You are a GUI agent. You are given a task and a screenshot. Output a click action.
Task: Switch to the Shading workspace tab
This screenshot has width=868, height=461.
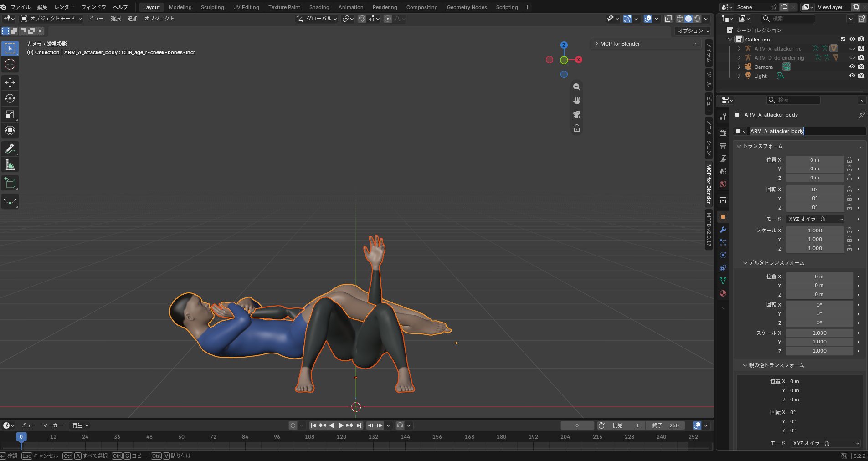[319, 7]
